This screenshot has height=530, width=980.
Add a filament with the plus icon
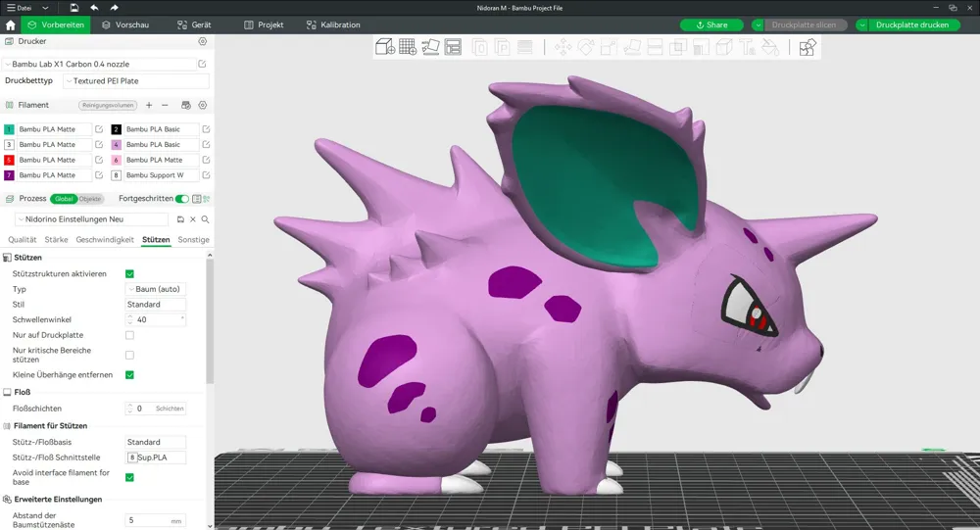click(149, 105)
